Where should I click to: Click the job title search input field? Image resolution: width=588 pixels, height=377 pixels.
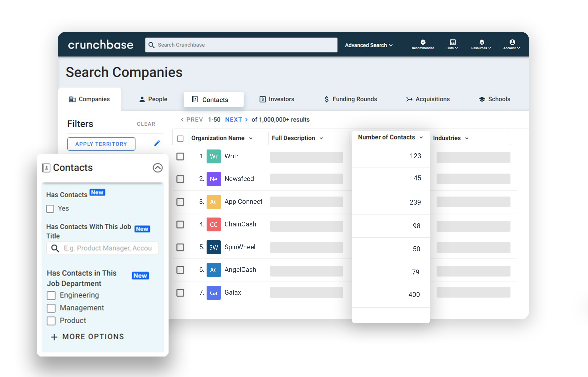(x=103, y=248)
